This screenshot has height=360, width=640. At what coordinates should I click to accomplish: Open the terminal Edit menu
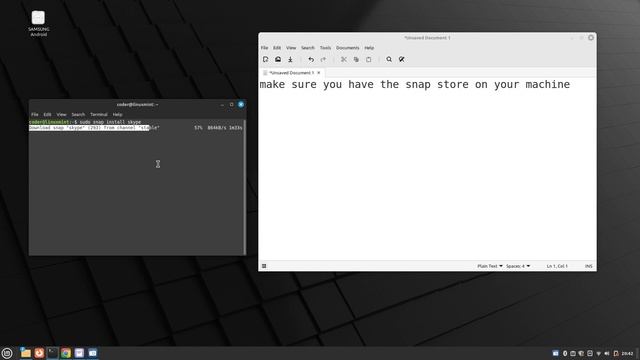point(47,115)
